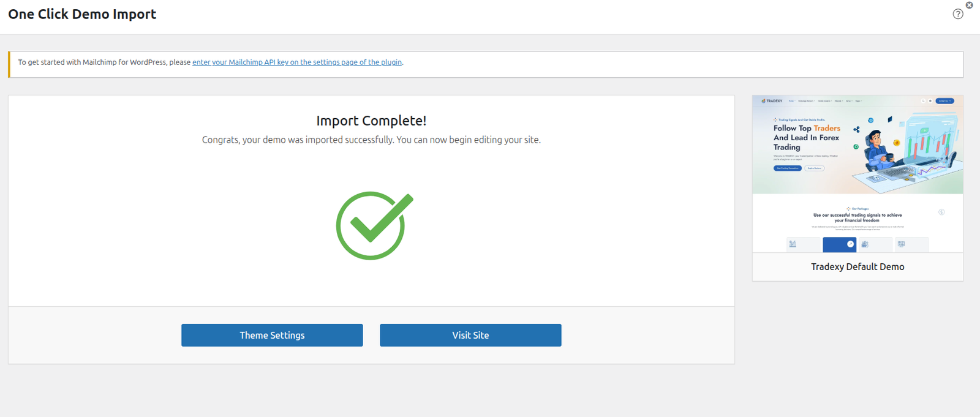Click the Contact Us button in preview

tap(944, 101)
